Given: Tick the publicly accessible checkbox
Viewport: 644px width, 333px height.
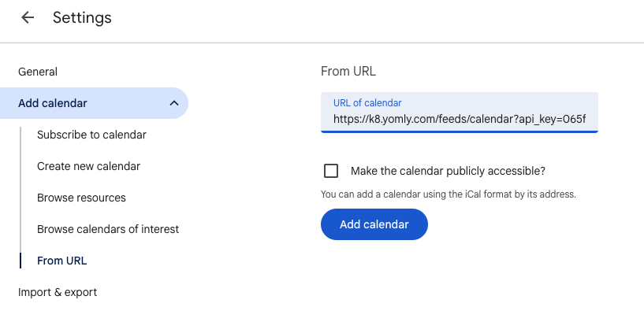Looking at the screenshot, I should (331, 171).
